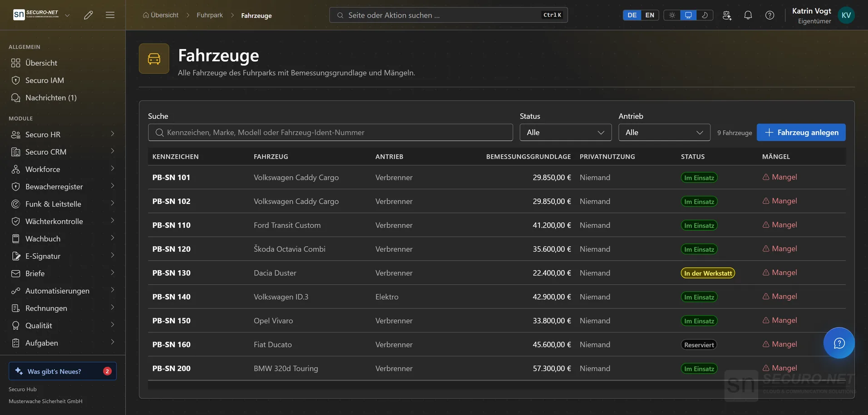Toggle the hamburger sidebar menu icon
This screenshot has width=868, height=415.
[110, 15]
